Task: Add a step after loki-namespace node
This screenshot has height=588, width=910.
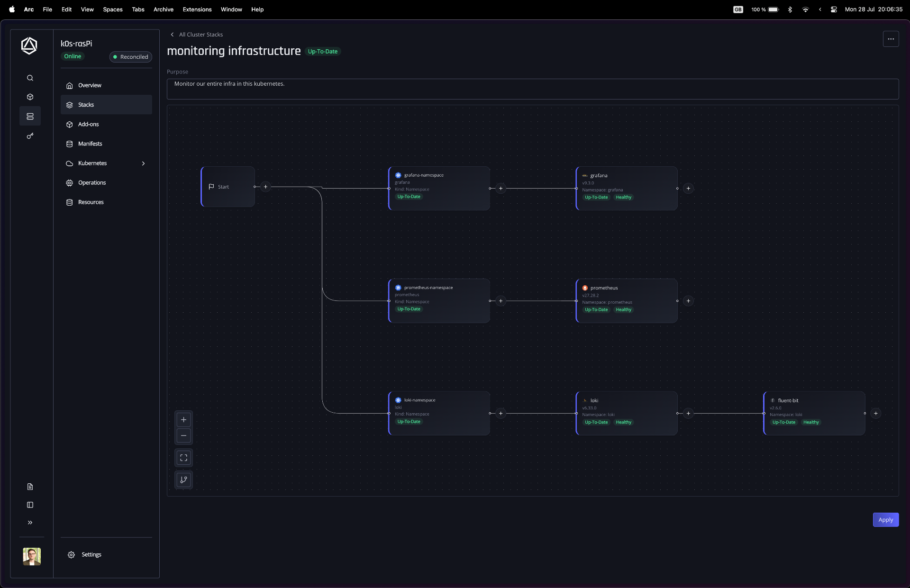Action: point(501,413)
